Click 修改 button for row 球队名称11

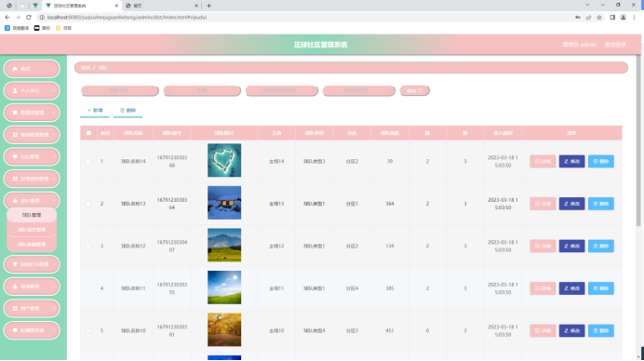coord(571,288)
